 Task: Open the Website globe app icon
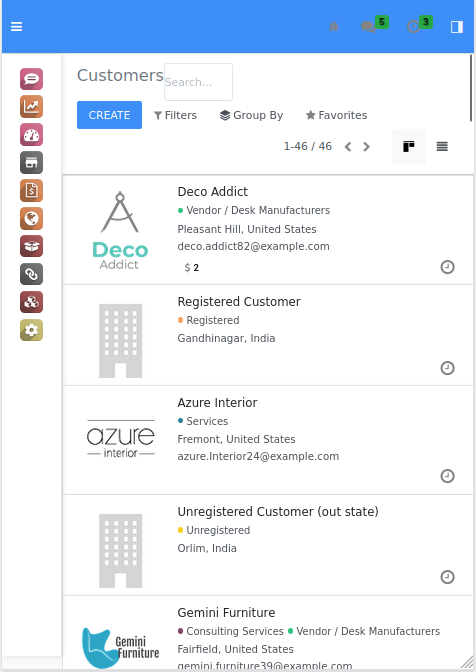pyautogui.click(x=31, y=219)
